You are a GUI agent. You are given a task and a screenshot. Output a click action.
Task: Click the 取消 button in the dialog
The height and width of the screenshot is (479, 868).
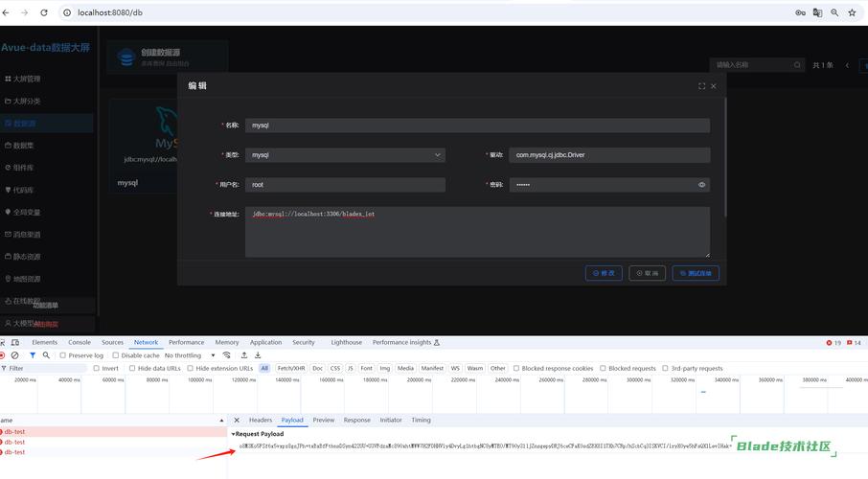coord(647,273)
